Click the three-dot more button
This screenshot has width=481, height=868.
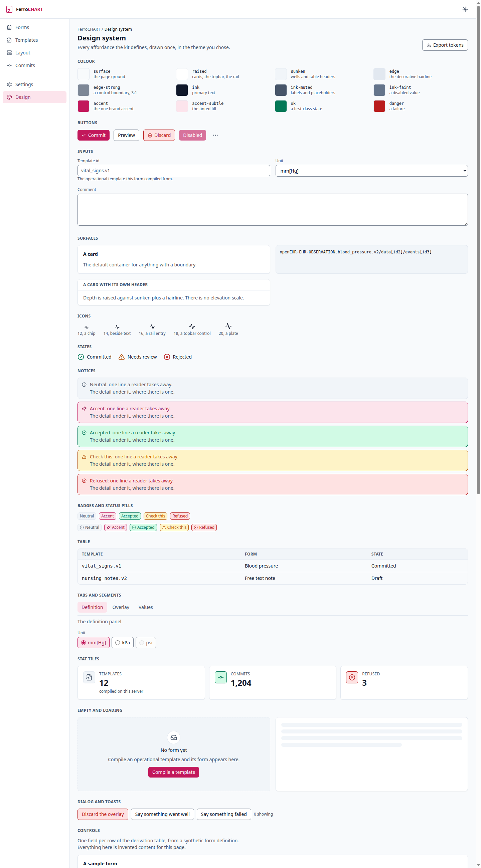tap(215, 135)
